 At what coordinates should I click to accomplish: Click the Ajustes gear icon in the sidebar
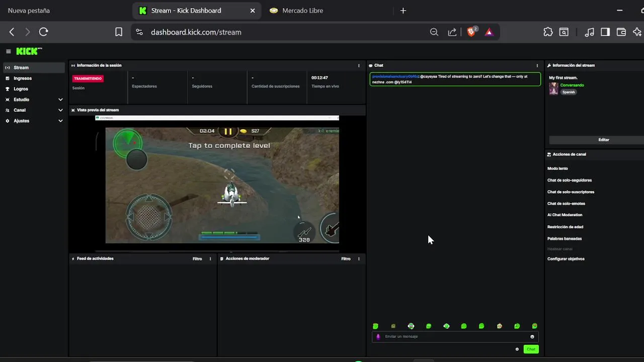pyautogui.click(x=8, y=121)
